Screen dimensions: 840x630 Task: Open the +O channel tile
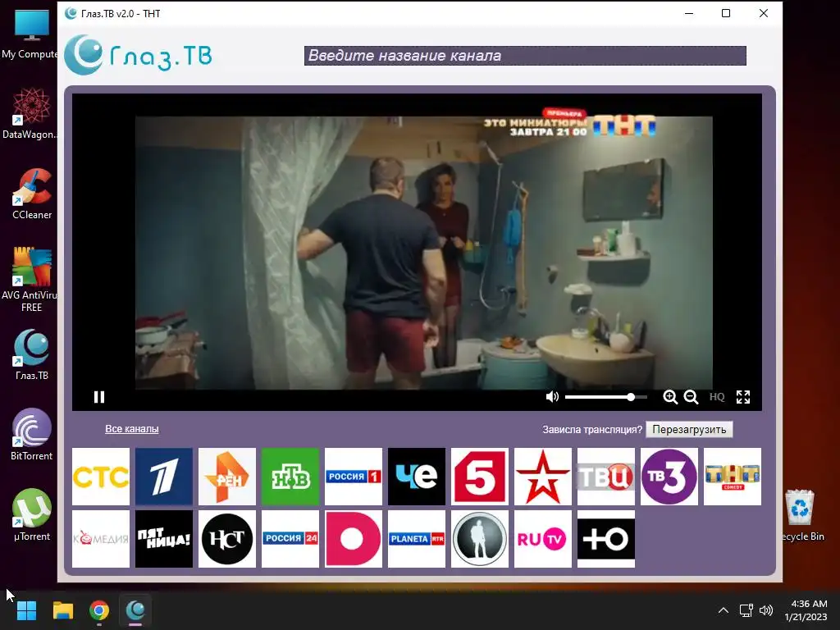pos(606,539)
